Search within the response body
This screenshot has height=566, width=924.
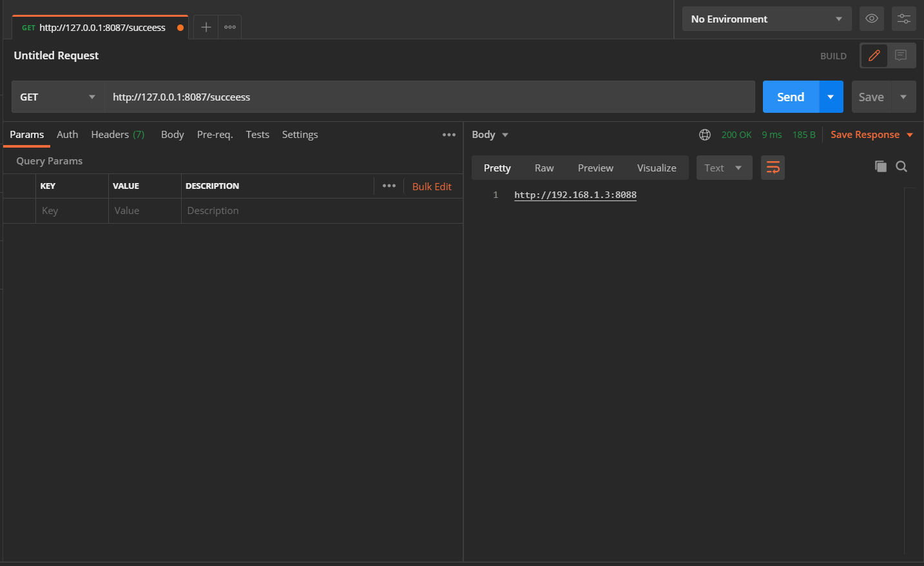901,166
